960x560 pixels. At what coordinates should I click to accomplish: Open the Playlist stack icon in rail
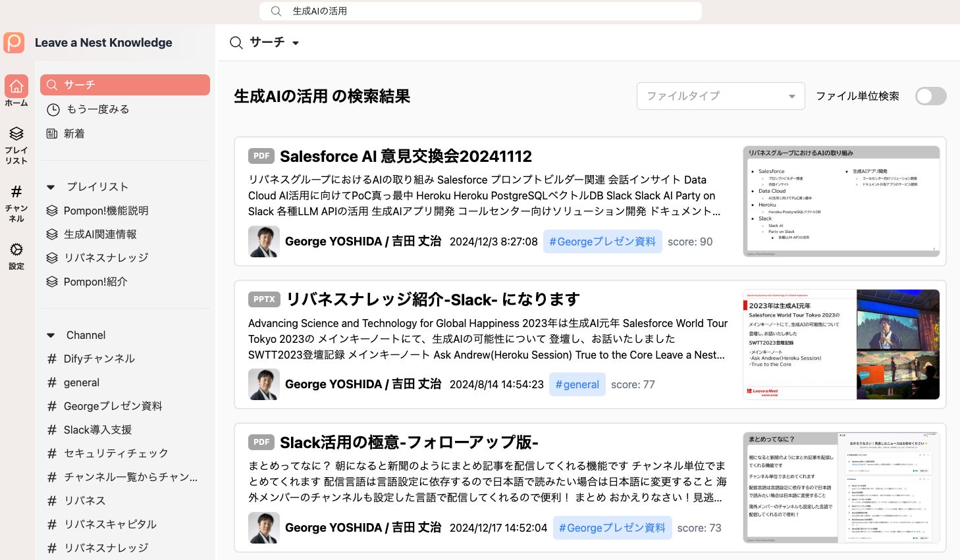16,134
